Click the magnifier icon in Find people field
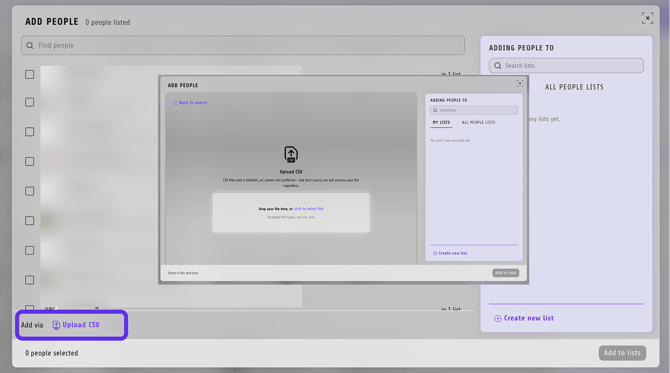 point(29,45)
